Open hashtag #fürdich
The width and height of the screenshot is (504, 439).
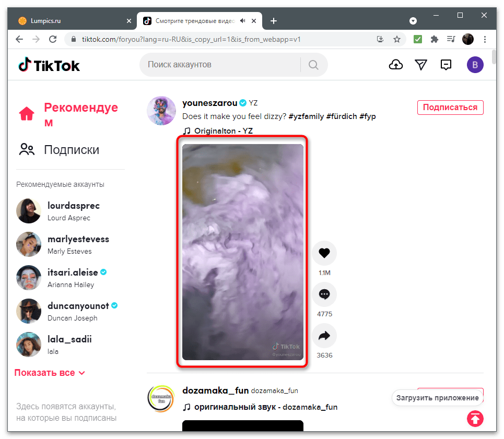[342, 116]
